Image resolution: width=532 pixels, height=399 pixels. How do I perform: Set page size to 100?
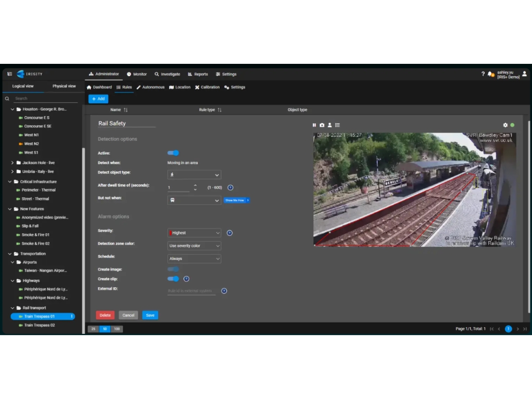(117, 329)
